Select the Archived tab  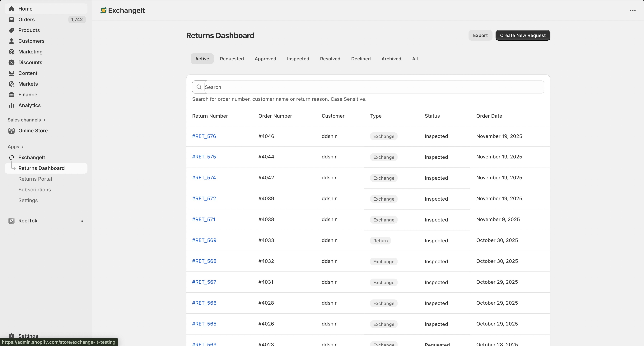tap(391, 59)
